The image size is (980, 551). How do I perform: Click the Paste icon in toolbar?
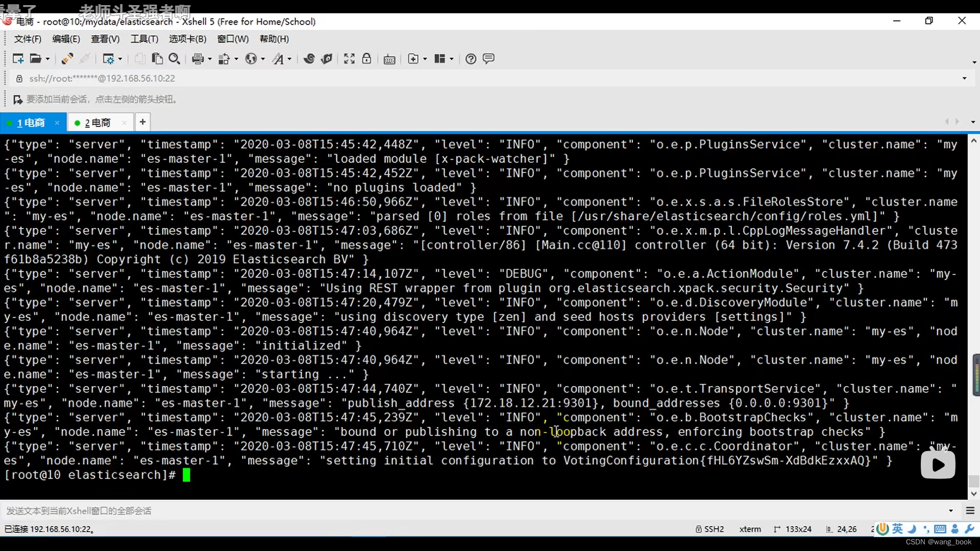157,59
